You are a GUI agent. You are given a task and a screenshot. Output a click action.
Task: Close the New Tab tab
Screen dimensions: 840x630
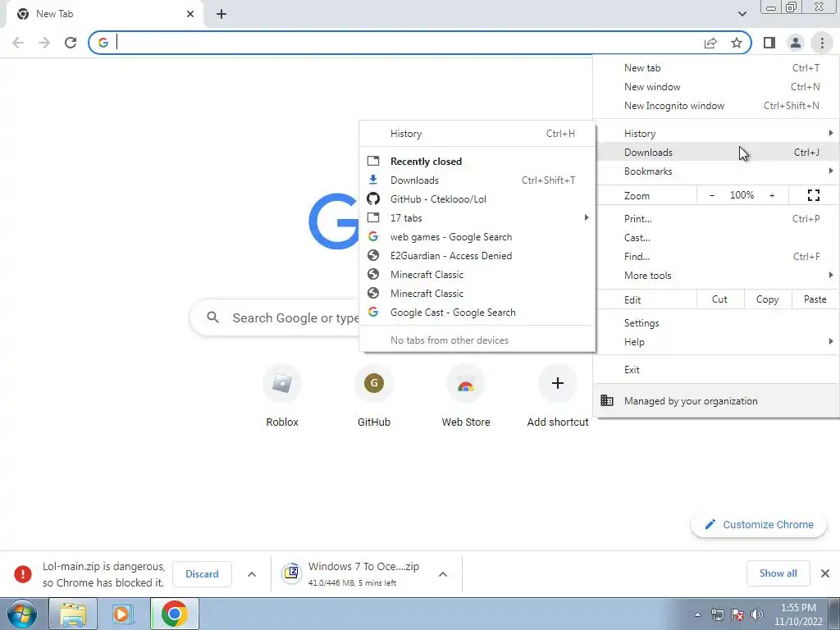(190, 14)
